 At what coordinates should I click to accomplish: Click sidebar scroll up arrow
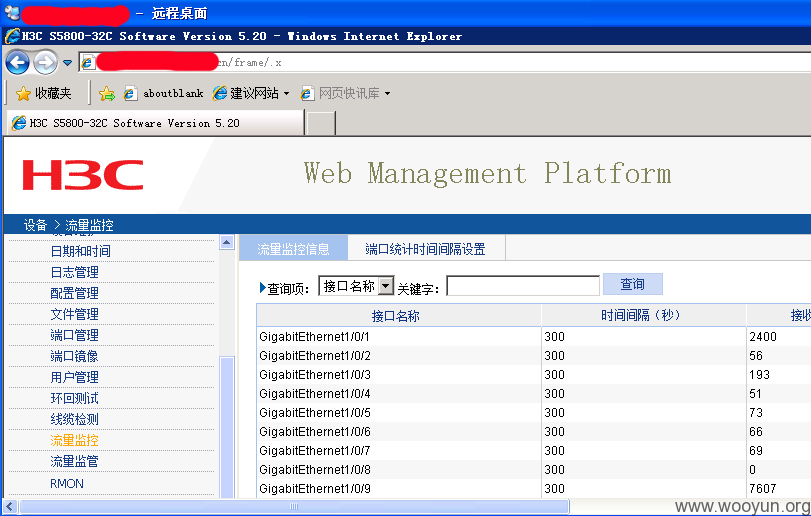click(x=227, y=242)
